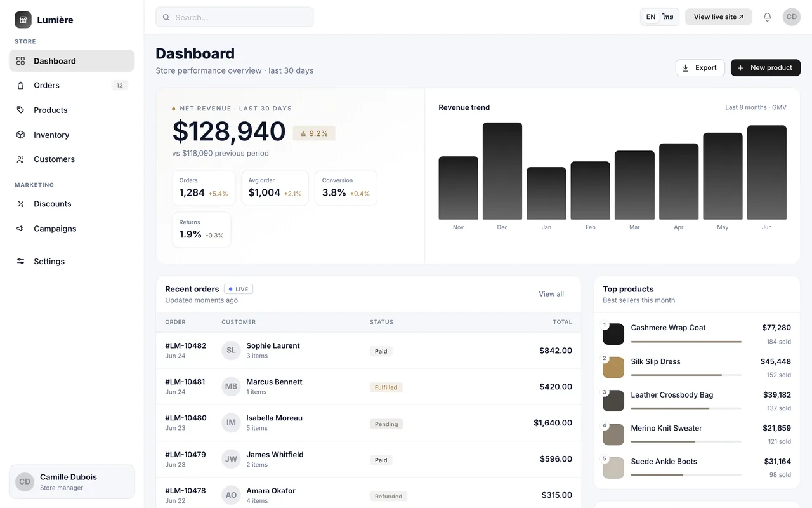Open the Customers section

72,159
